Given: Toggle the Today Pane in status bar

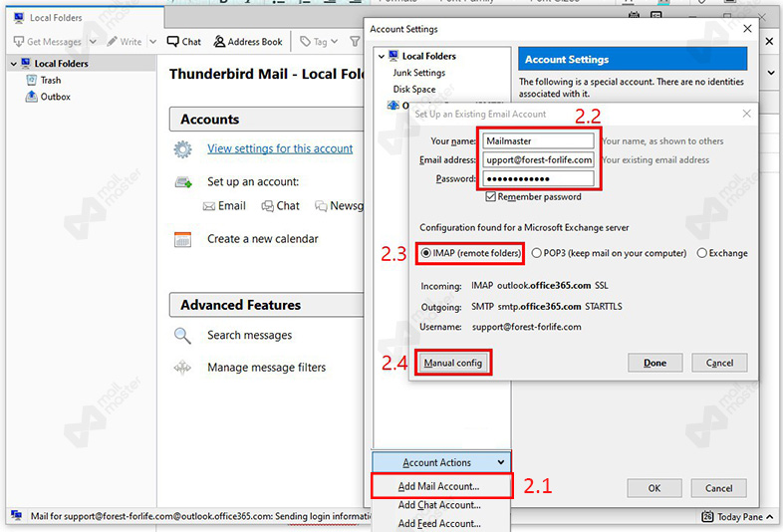Looking at the screenshot, I should (739, 517).
